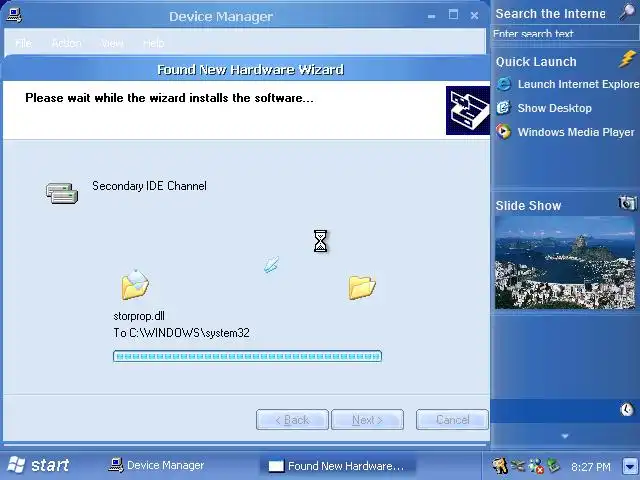640x480 pixels.
Task: Cancel the hardware wizard installation
Action: (452, 420)
